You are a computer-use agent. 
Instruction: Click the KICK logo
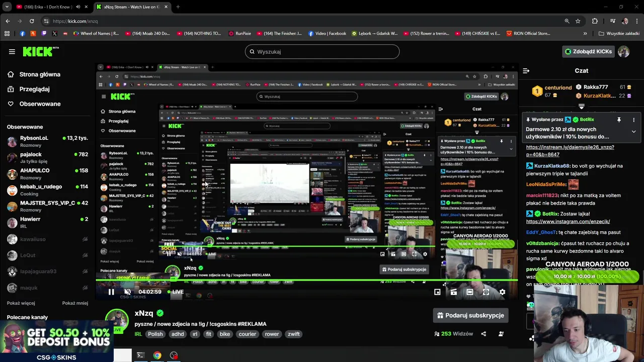click(x=41, y=51)
